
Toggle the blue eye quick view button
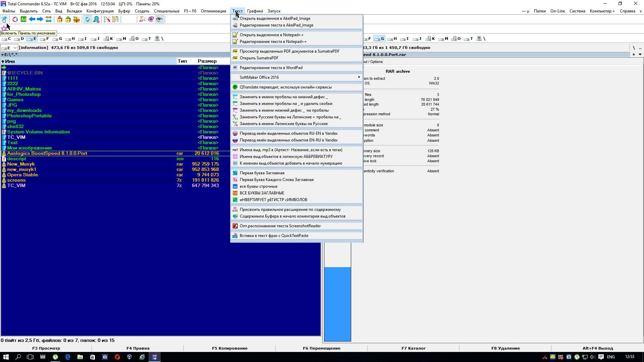159,19
